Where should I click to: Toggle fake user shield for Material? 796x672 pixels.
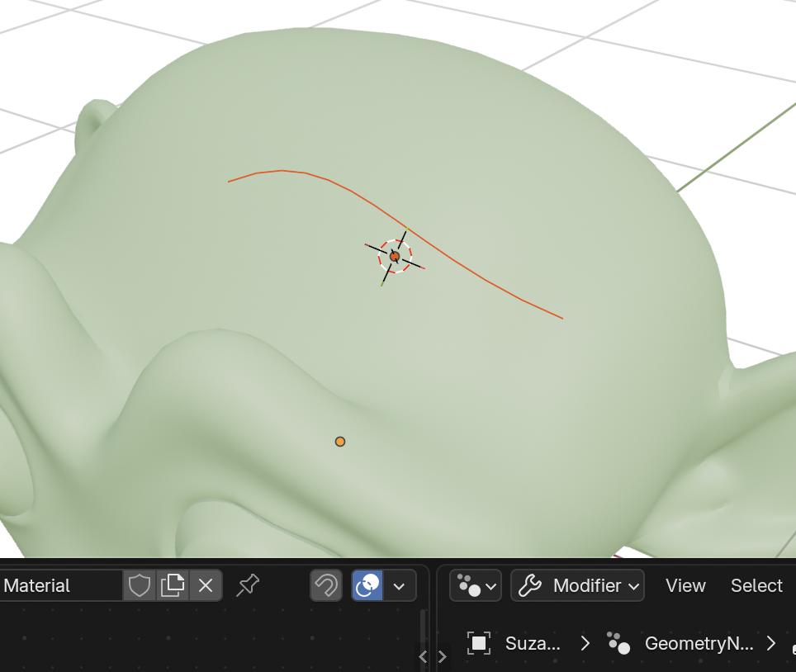click(x=139, y=585)
